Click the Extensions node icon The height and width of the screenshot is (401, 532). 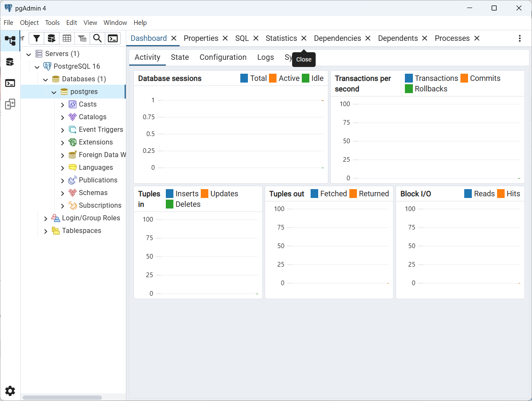[72, 142]
